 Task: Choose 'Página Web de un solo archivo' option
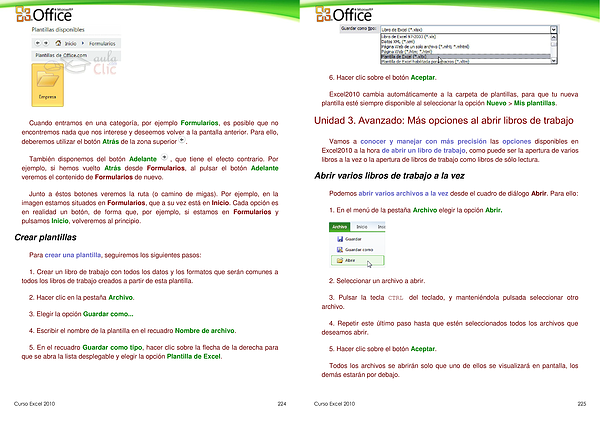click(425, 46)
